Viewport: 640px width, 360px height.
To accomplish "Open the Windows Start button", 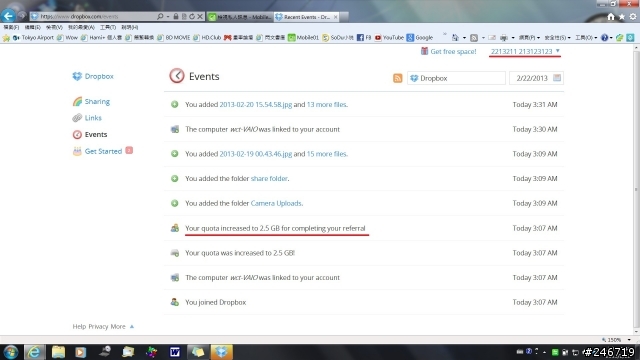I will coord(10,352).
